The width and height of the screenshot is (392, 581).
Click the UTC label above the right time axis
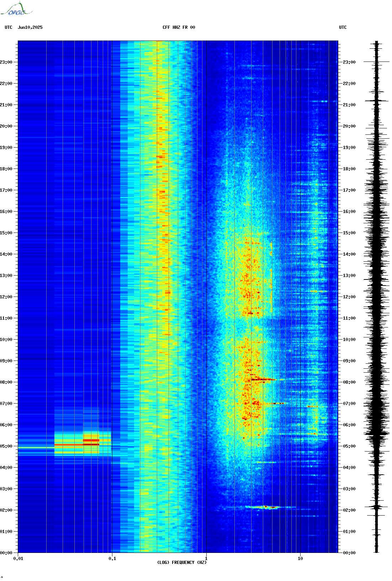click(343, 27)
